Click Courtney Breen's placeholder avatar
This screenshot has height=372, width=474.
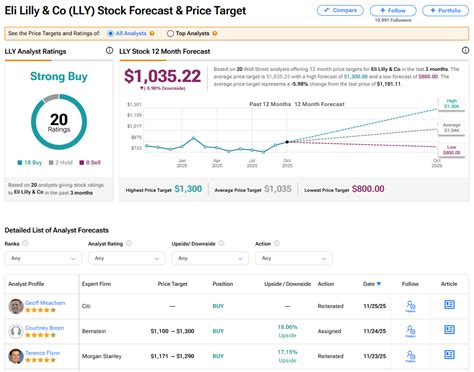click(x=16, y=331)
